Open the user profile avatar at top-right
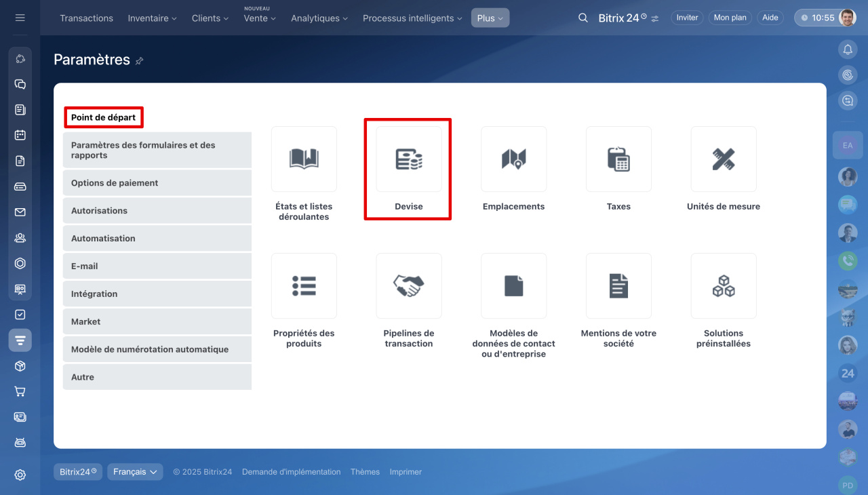Screen dimensions: 868x495 click(x=847, y=18)
